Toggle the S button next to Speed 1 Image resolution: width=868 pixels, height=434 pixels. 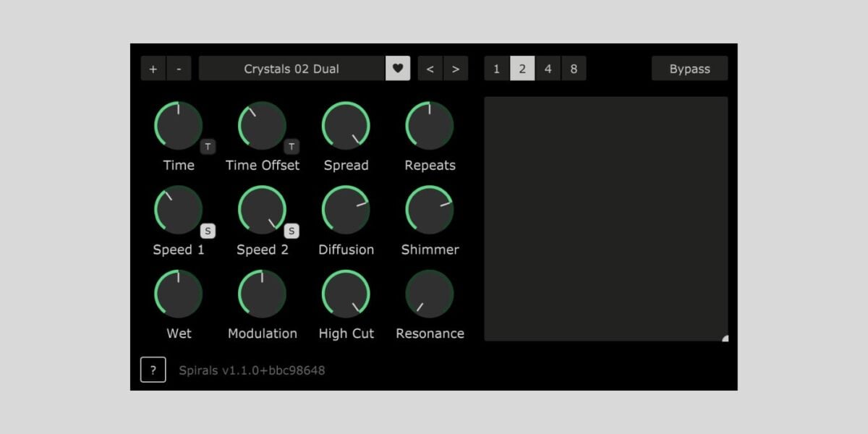click(x=208, y=231)
